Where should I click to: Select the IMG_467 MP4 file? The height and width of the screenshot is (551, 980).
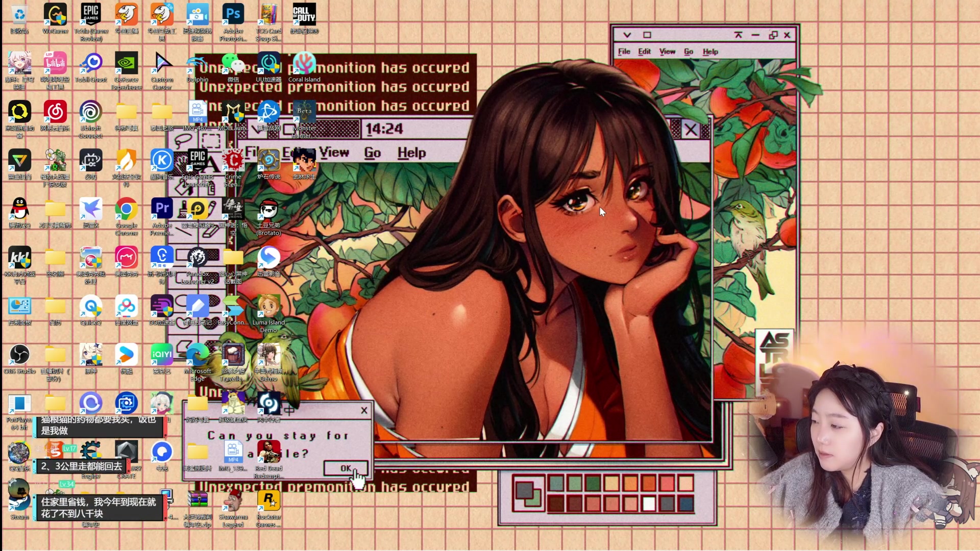click(198, 116)
